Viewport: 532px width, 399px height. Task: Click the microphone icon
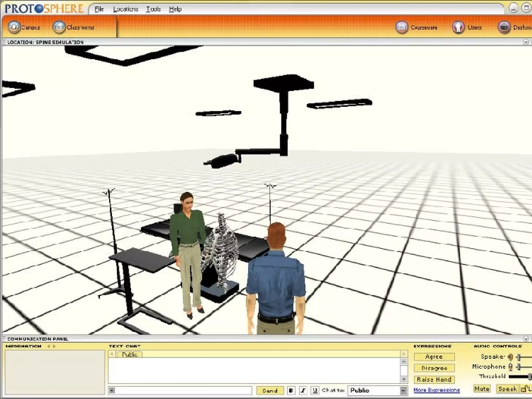click(x=510, y=367)
